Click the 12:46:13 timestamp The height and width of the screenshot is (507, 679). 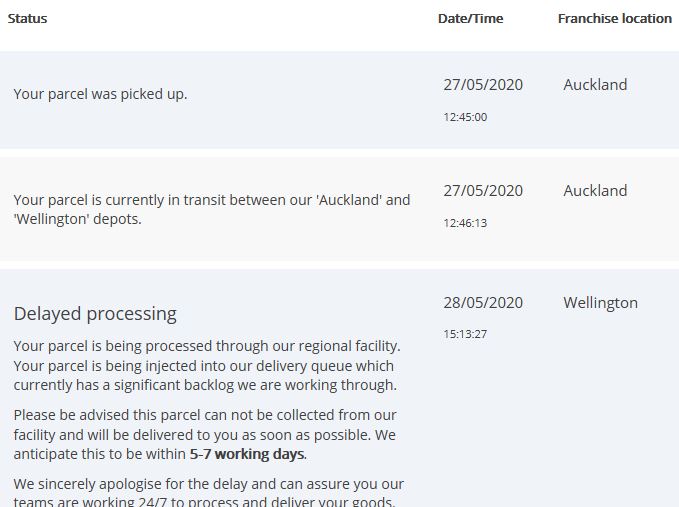(465, 223)
